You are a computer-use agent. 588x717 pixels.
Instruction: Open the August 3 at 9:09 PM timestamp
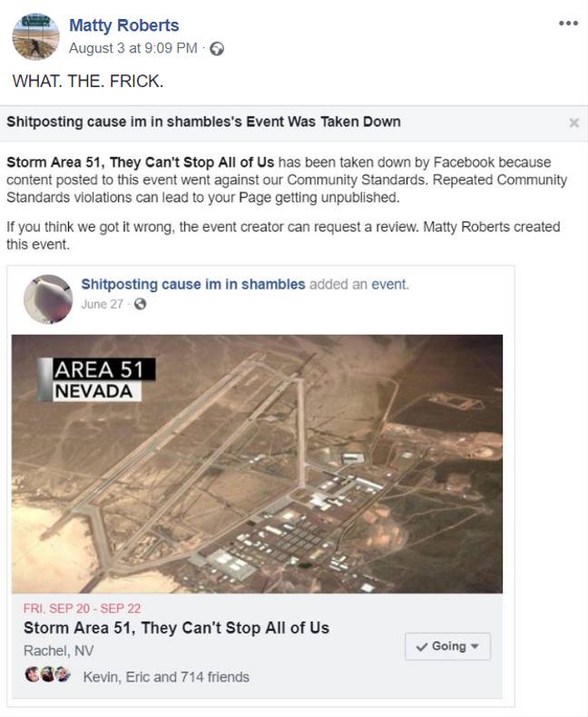133,48
